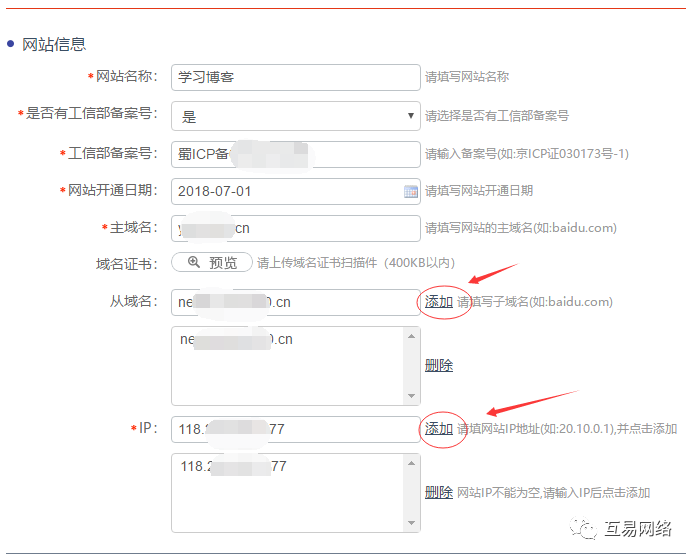This screenshot has width=694, height=560.
Task: Select the .cn entry in the 从域名 list
Action: (x=236, y=340)
